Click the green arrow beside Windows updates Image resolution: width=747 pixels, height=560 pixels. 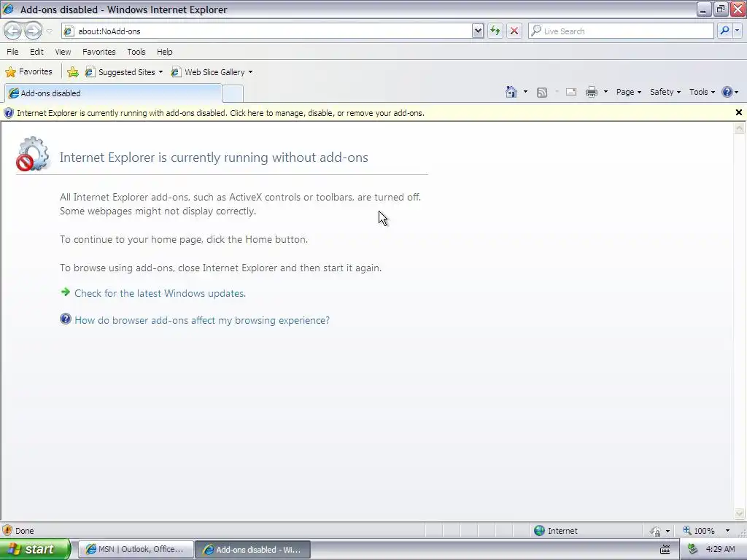(66, 292)
